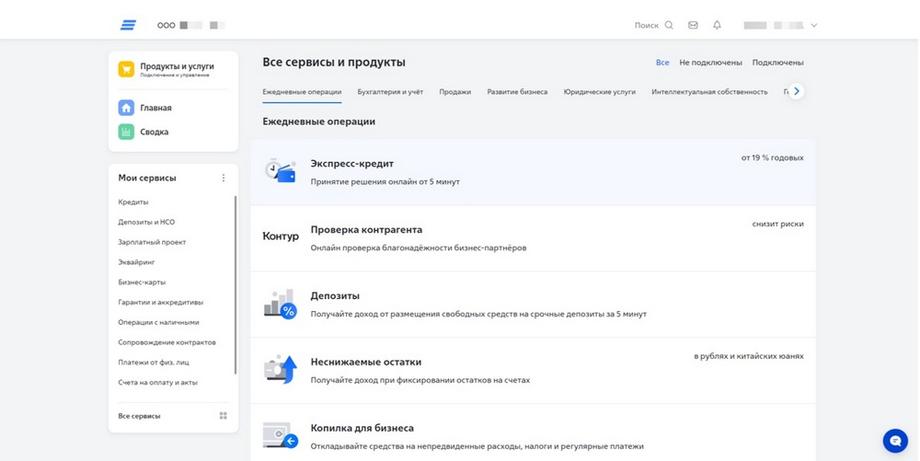Click the sidebar services scrollbar
This screenshot has height=461, width=920.
coord(235,285)
